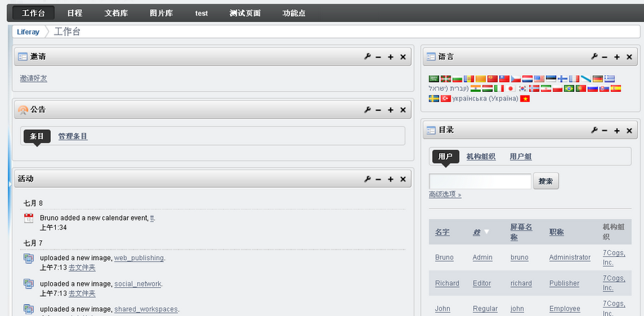
Task: Minimize the 语言 portlet
Action: pyautogui.click(x=604, y=57)
